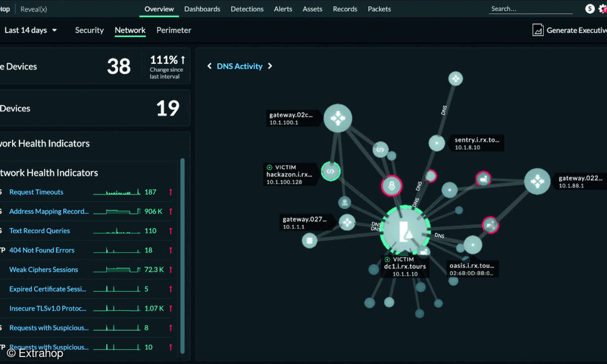Go to Detections in top navigation
This screenshot has width=607, height=364.
pos(247,9)
